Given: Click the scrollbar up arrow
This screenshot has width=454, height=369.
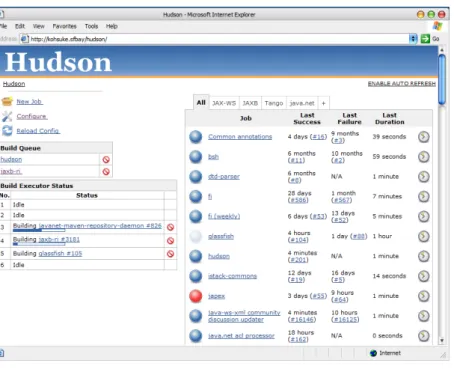Looking at the screenshot, I should click(x=442, y=50).
